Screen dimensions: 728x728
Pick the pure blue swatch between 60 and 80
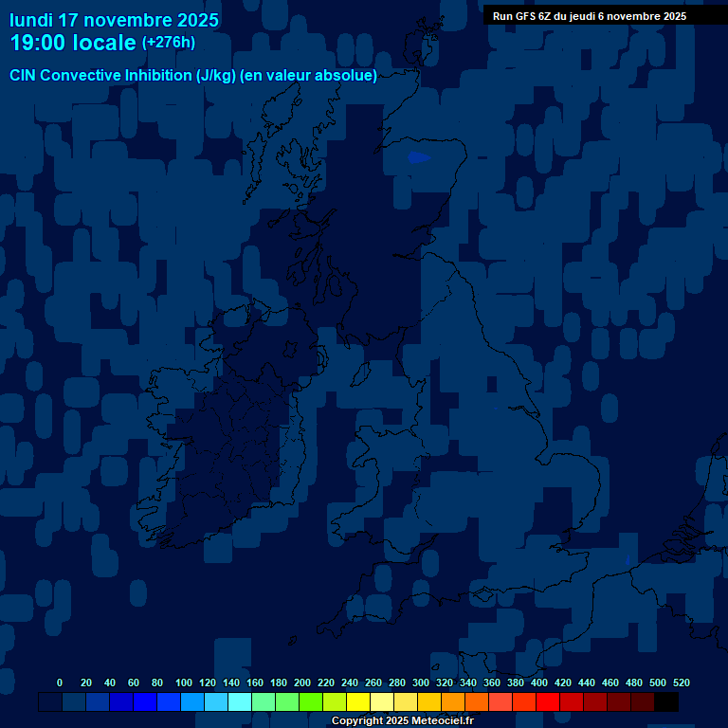(145, 701)
